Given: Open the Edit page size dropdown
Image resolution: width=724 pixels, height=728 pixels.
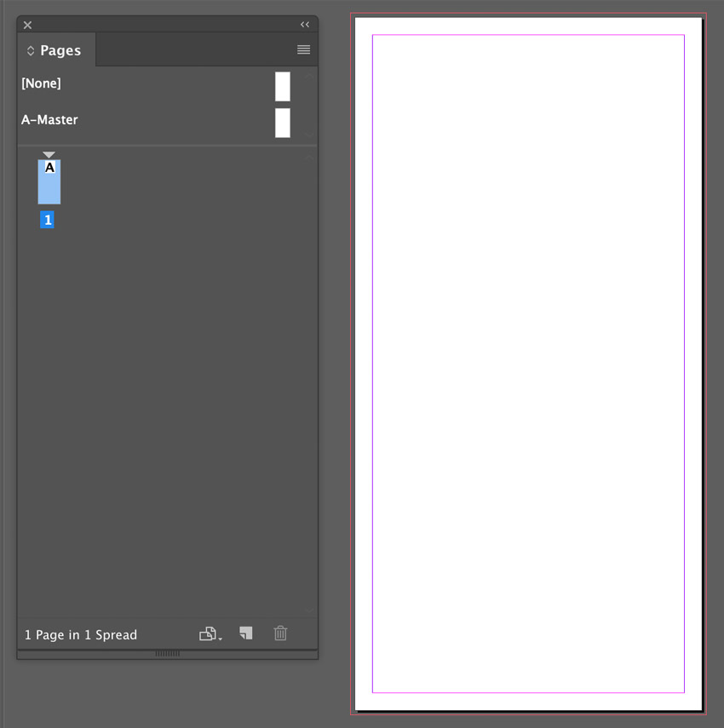Looking at the screenshot, I should point(210,633).
